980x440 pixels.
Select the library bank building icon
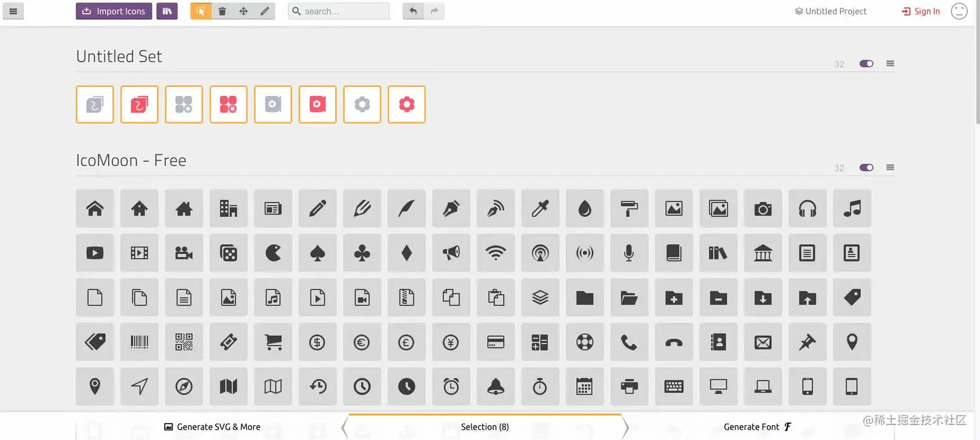click(763, 253)
